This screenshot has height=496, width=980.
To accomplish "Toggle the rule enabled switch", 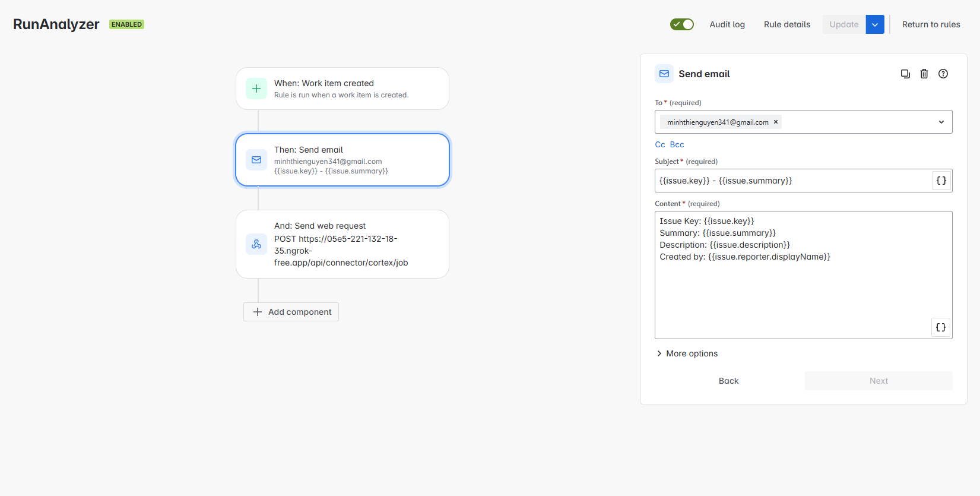I will pos(681,24).
